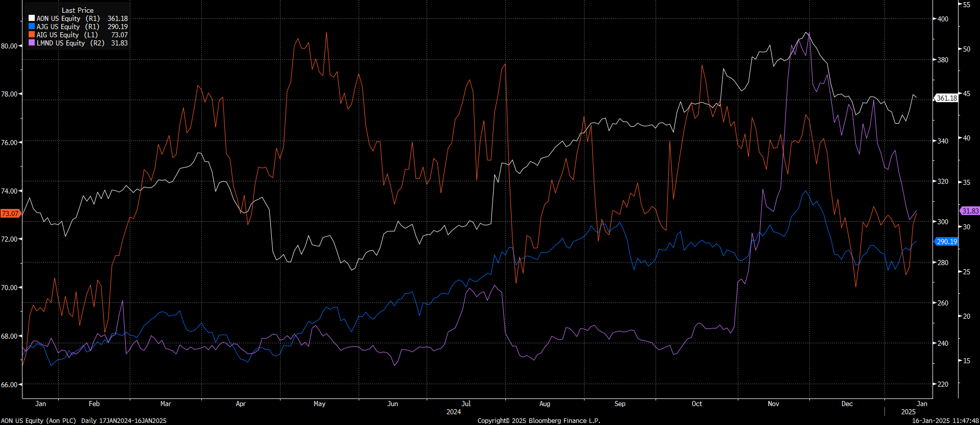The image size is (980, 425).
Task: Click the 320 right axis label
Action: tap(943, 181)
